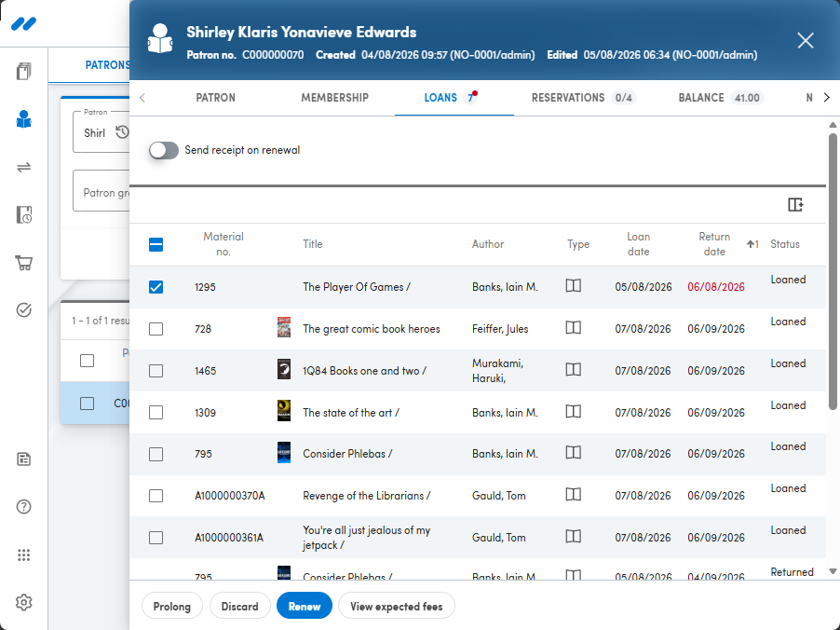The image size is (840, 630).
Task: Close the patron details panel
Action: coord(806,40)
